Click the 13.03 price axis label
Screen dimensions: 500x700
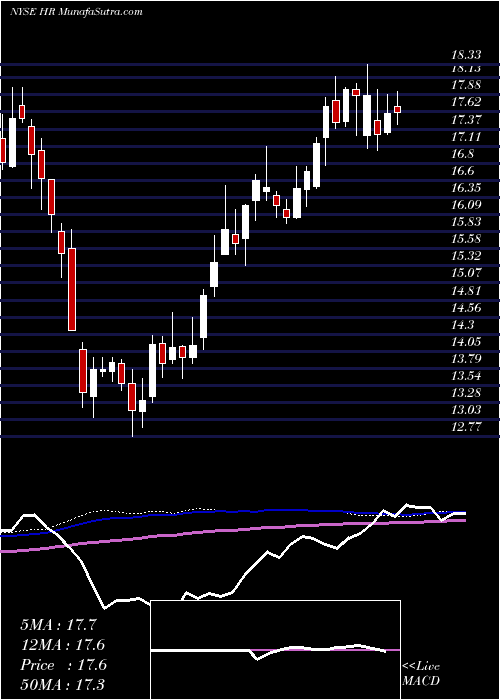click(x=466, y=411)
